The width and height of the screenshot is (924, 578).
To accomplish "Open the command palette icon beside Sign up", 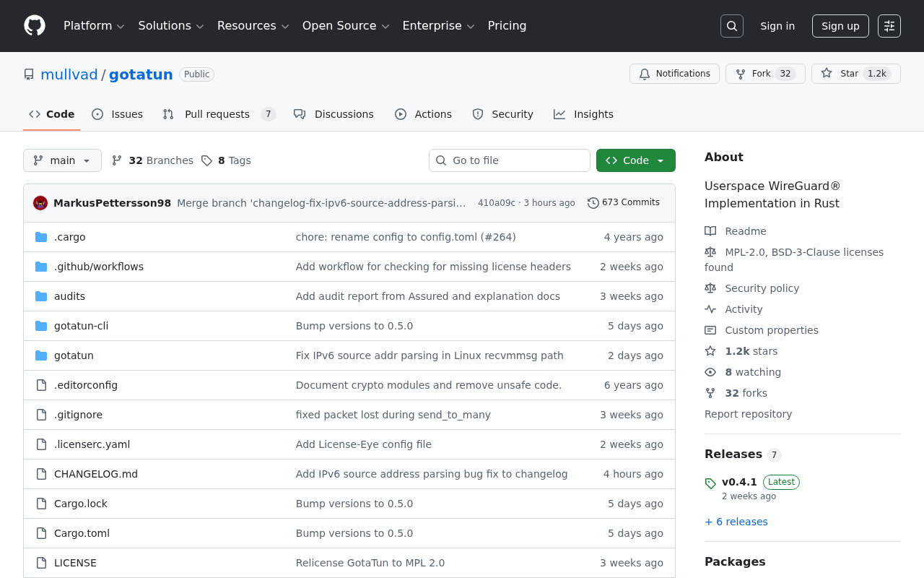I will pos(889,25).
